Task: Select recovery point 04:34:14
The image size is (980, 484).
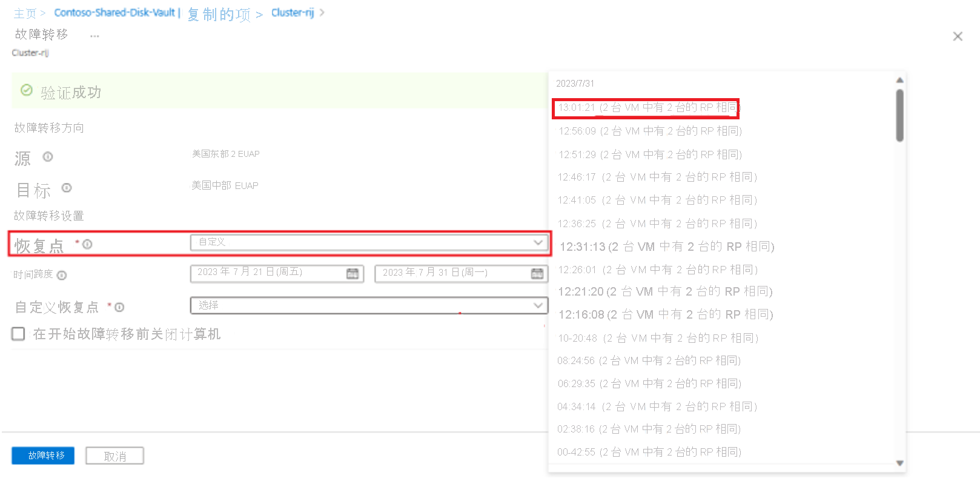Action: pyautogui.click(x=657, y=406)
